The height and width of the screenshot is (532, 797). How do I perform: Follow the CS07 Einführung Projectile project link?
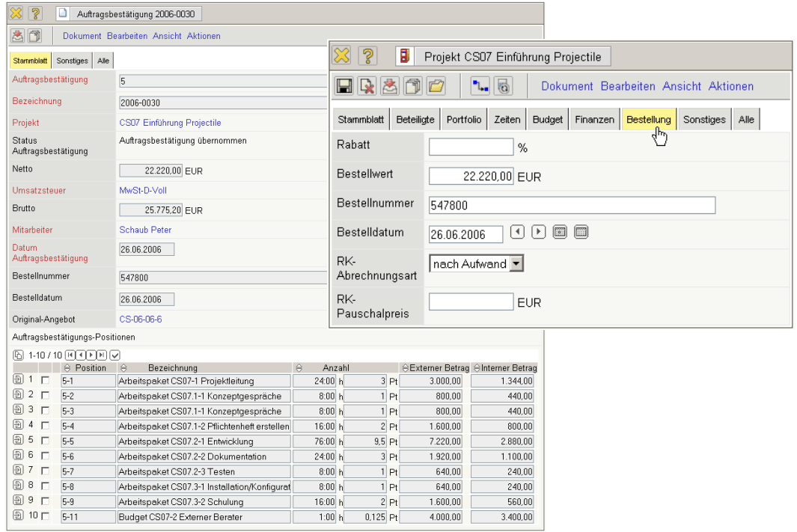[x=170, y=123]
